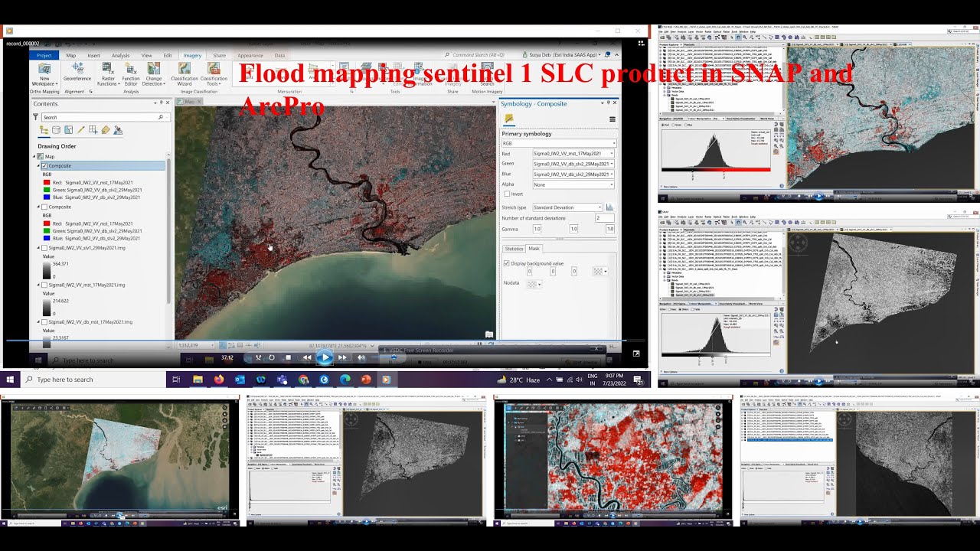
Task: Uncheck Display background value
Action: [x=507, y=263]
